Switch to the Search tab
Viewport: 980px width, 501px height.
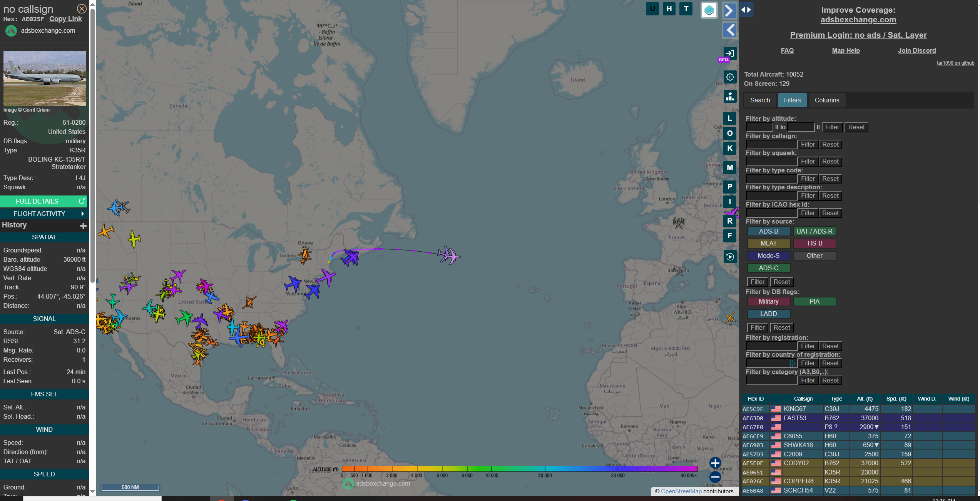pos(760,100)
